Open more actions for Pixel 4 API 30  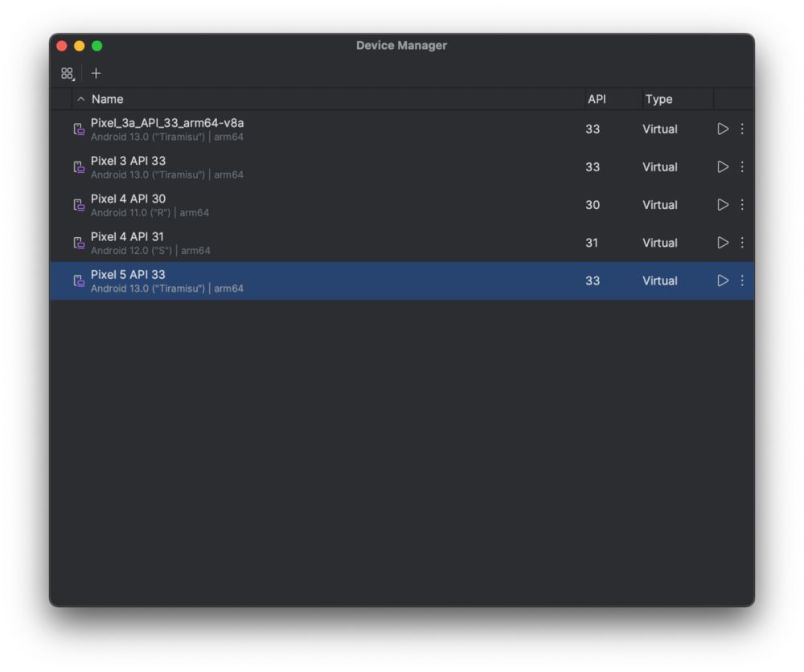742,204
